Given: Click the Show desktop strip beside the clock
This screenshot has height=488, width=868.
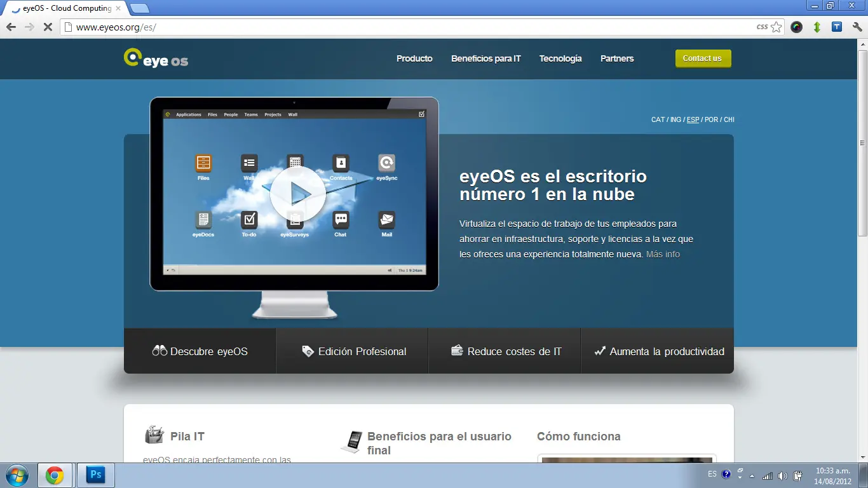Looking at the screenshot, I should click(x=864, y=476).
